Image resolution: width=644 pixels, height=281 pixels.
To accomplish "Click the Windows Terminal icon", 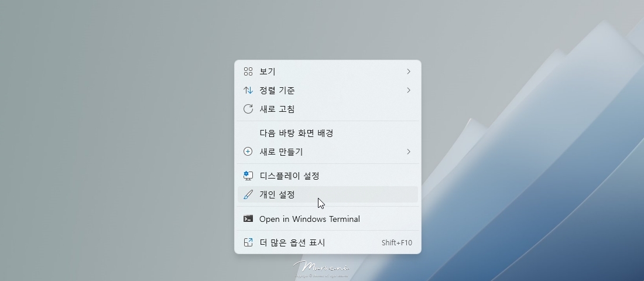I will pos(248,218).
